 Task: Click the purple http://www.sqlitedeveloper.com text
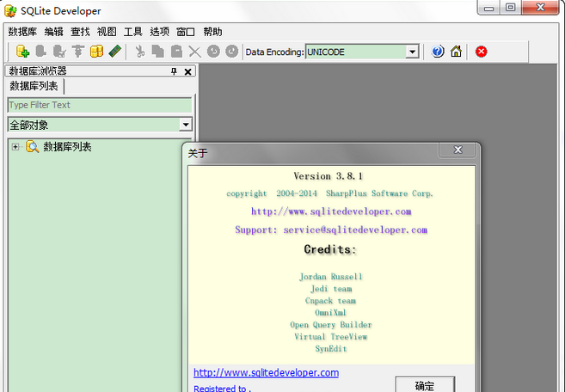331,211
